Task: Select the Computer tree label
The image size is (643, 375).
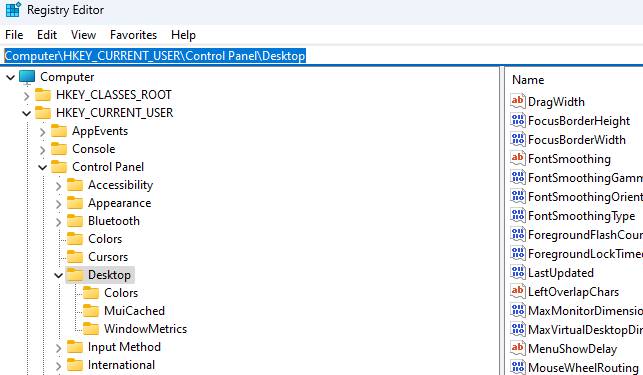Action: 67,77
